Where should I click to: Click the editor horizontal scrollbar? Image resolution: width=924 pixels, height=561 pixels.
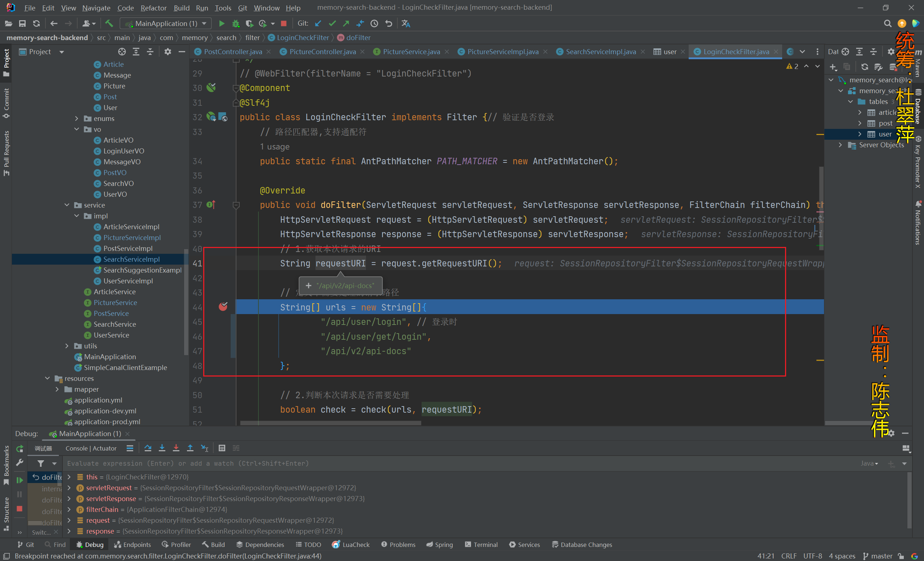pyautogui.click(x=330, y=423)
